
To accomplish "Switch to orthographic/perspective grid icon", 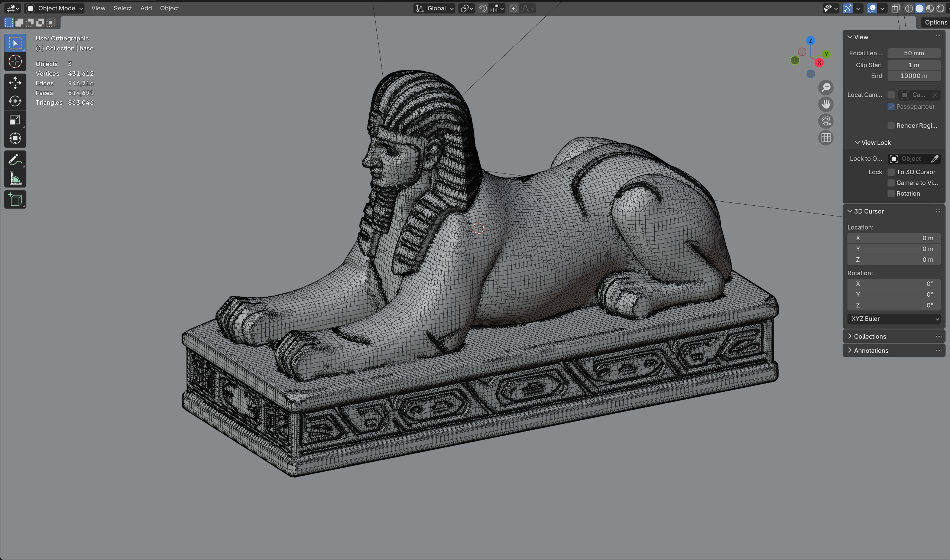I will coord(826,138).
